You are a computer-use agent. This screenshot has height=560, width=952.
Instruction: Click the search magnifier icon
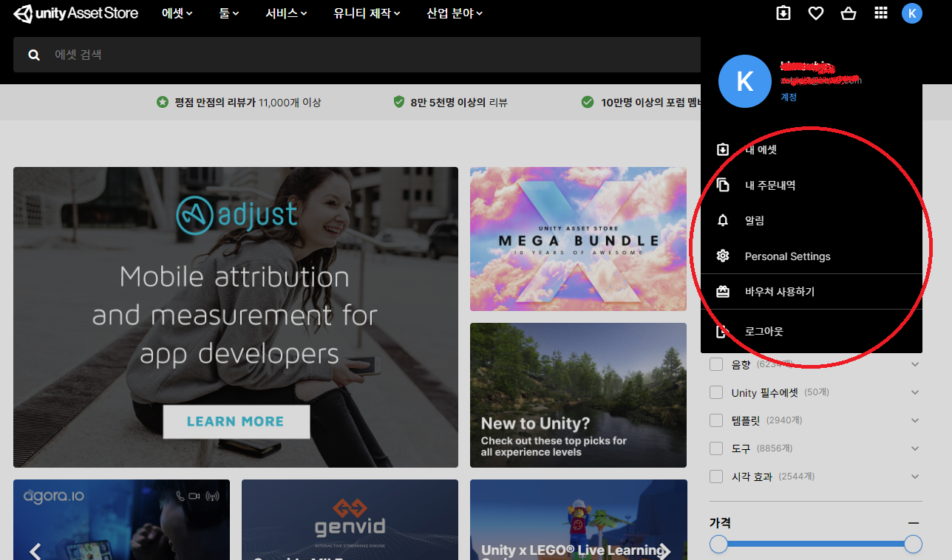[34, 55]
